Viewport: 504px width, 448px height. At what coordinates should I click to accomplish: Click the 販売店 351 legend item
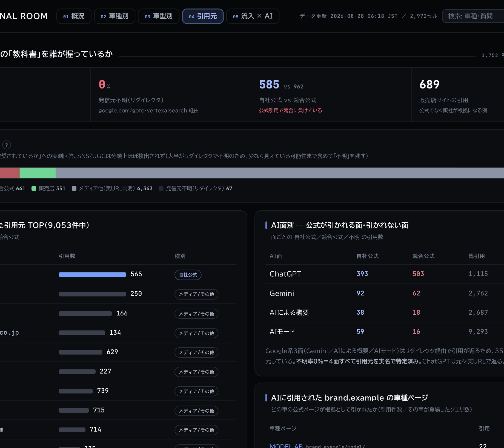tap(48, 188)
